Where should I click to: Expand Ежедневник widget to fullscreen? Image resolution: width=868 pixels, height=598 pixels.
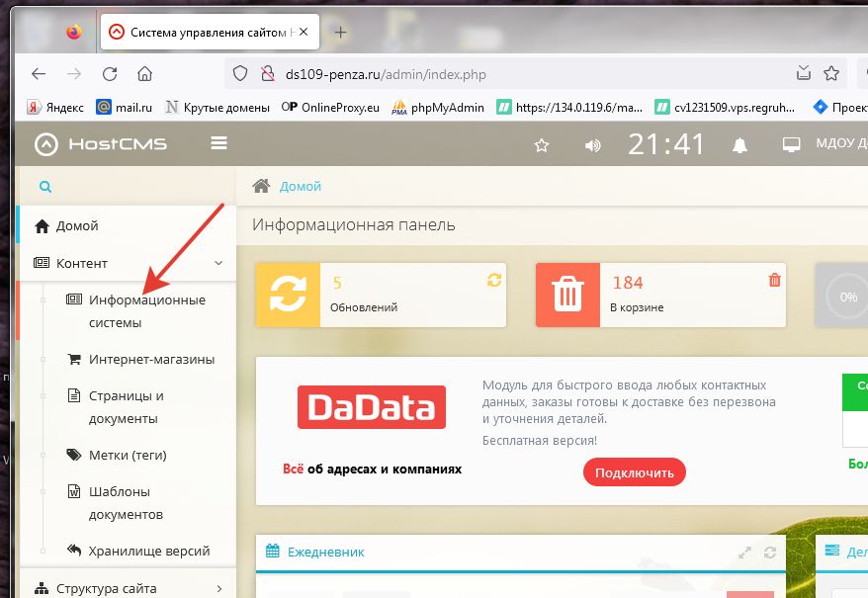pos(745,553)
